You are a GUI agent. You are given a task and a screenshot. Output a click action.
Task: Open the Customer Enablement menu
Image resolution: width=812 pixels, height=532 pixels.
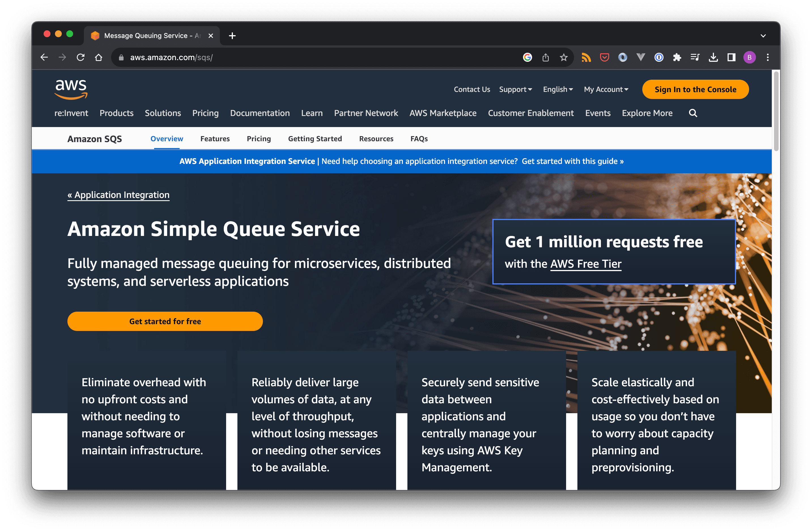531,113
